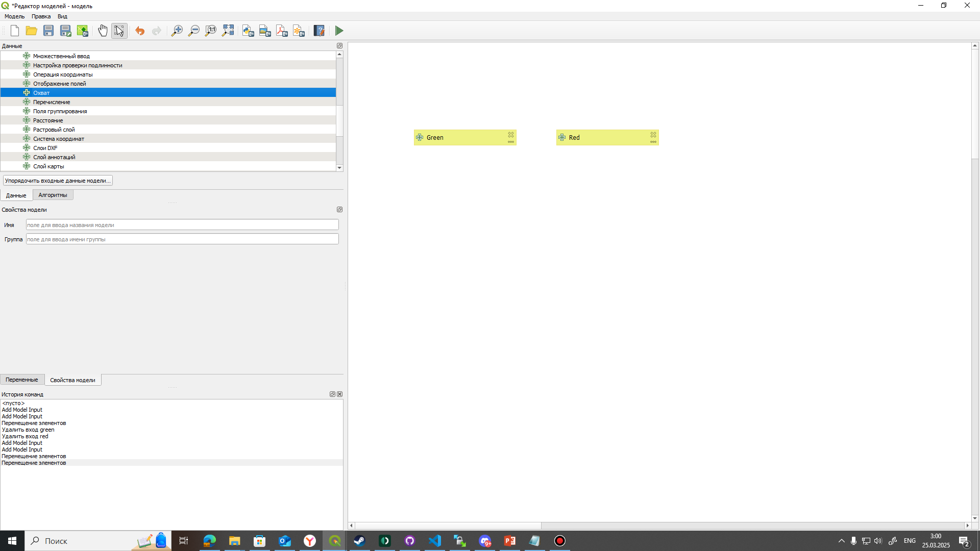This screenshot has height=551, width=980.
Task: Activate the Pan hand tool
Action: (103, 31)
